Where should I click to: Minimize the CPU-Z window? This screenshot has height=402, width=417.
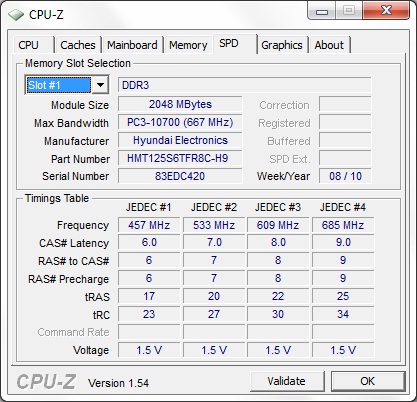tap(321, 11)
